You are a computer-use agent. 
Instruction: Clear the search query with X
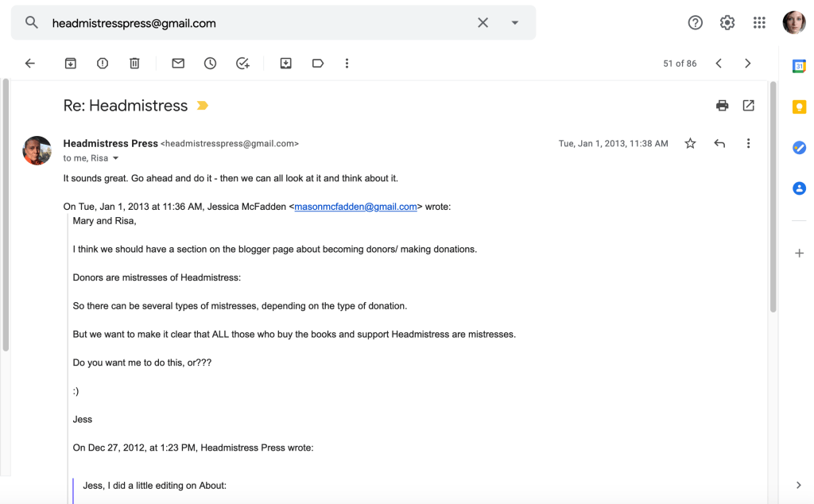(483, 23)
